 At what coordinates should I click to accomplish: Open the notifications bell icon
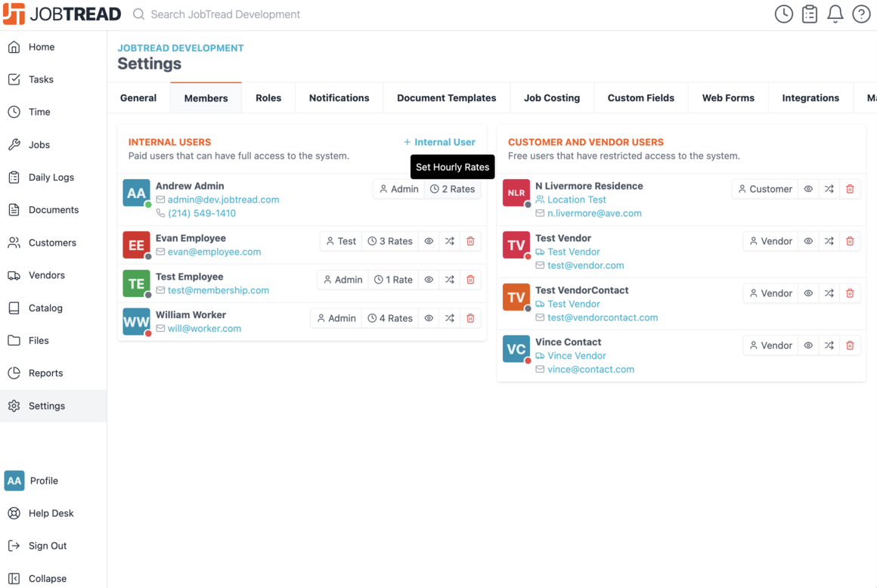[x=835, y=14]
